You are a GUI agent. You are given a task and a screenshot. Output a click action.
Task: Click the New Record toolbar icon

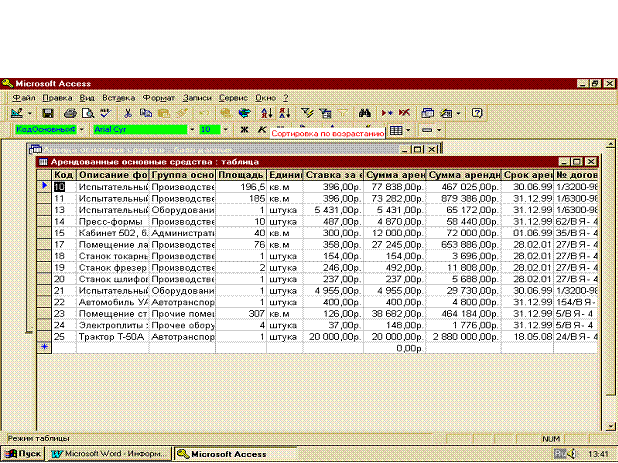(x=388, y=114)
